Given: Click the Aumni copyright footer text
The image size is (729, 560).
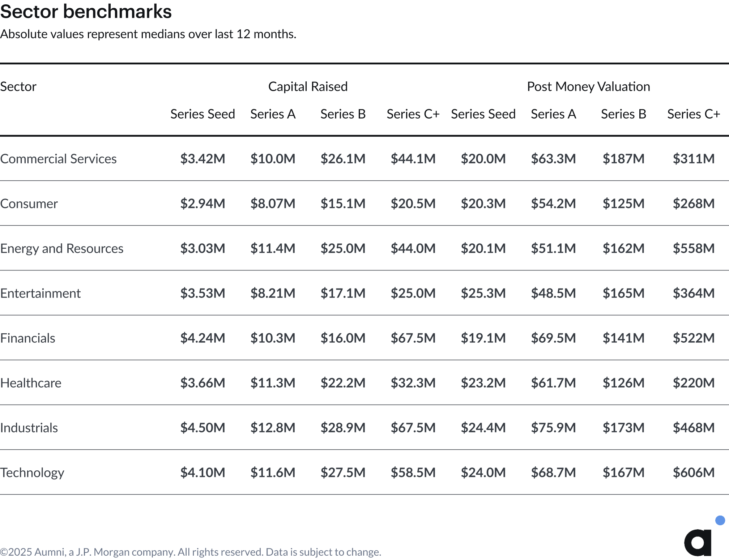Looking at the screenshot, I should pos(191,552).
